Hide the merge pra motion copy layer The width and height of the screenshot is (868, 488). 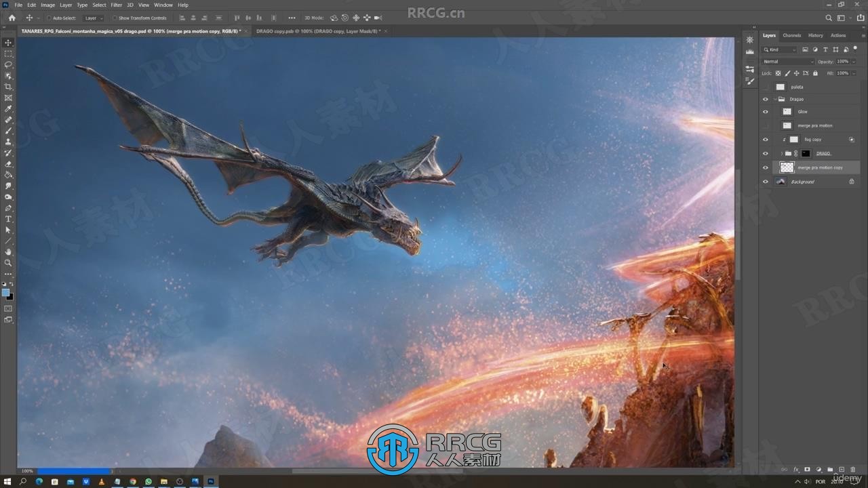(766, 167)
